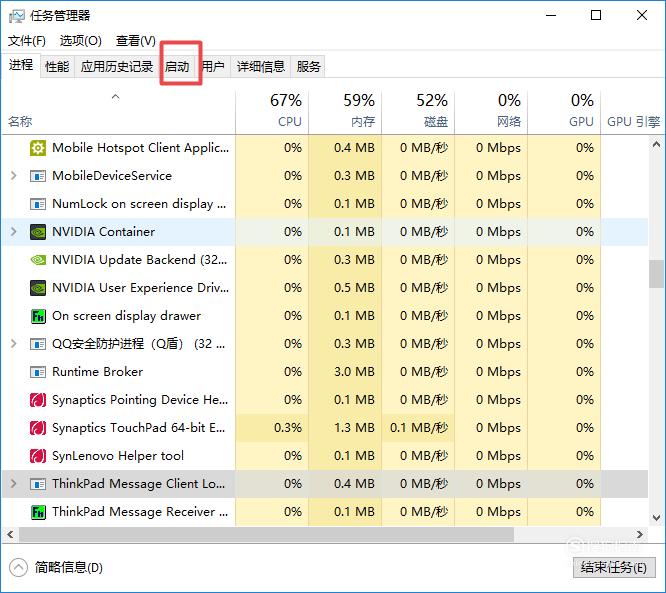Click the 0.5 MB memory value
Image resolution: width=666 pixels, height=593 pixels.
coord(354,288)
